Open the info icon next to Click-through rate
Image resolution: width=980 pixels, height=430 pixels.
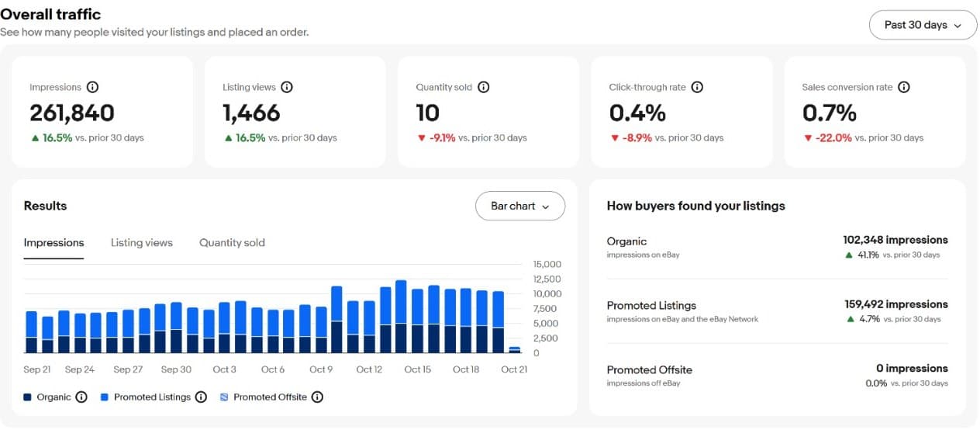tap(697, 88)
